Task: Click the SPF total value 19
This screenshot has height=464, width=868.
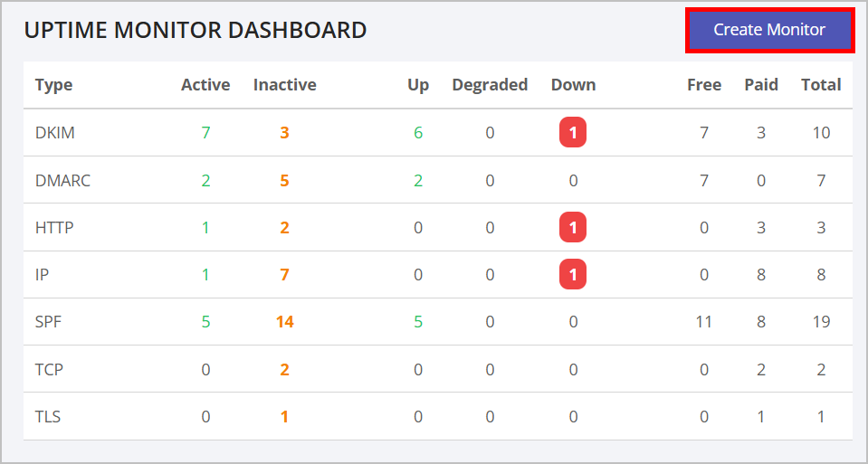Action: pyautogui.click(x=821, y=321)
